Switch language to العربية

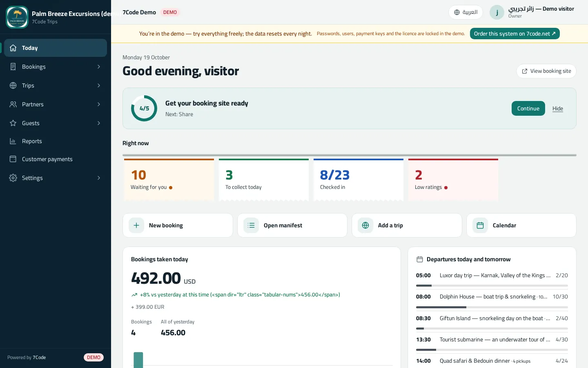point(465,12)
